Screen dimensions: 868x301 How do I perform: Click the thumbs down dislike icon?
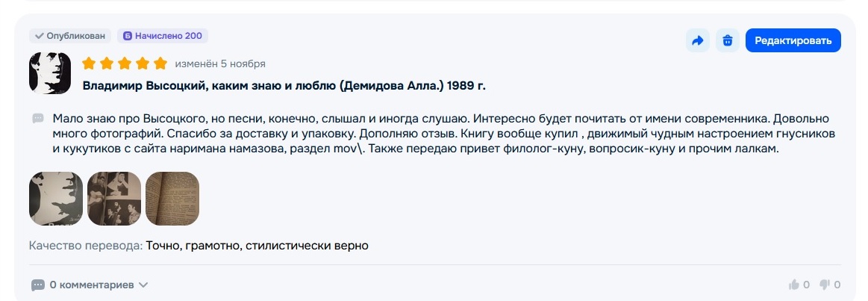tap(824, 285)
